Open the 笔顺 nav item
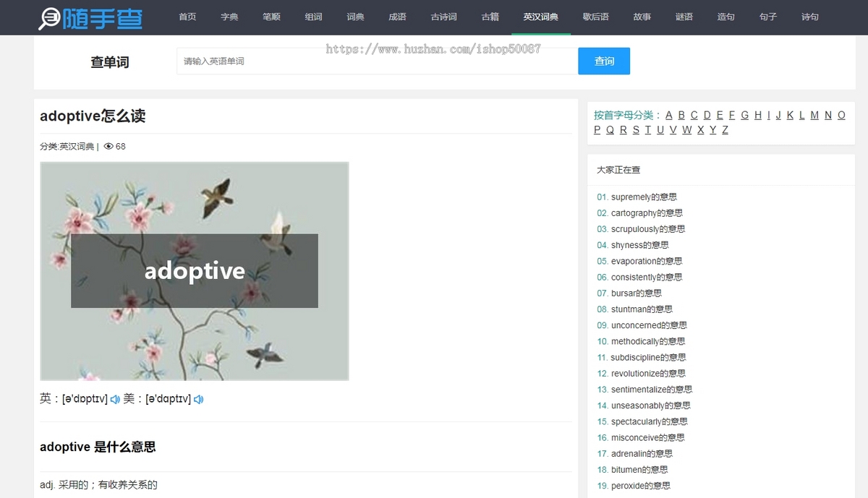 271,17
